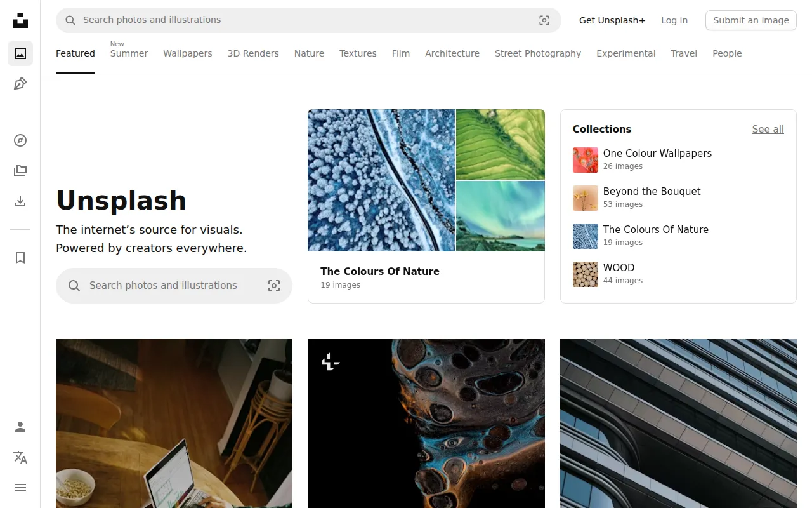Click Beyond the Bouquet flower thumbnail

point(586,198)
